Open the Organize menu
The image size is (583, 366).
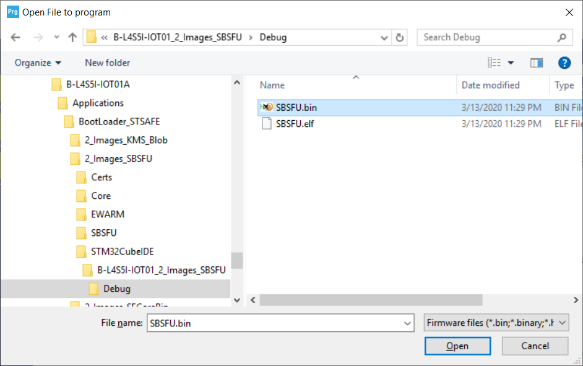coord(38,62)
